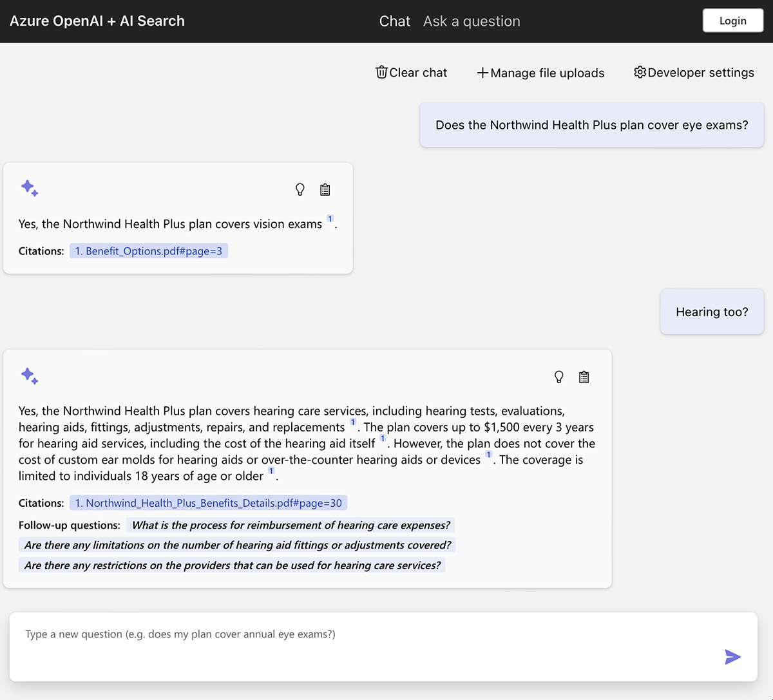Show thought process for the hearing coverage answer
The image size is (773, 700).
[x=558, y=377]
